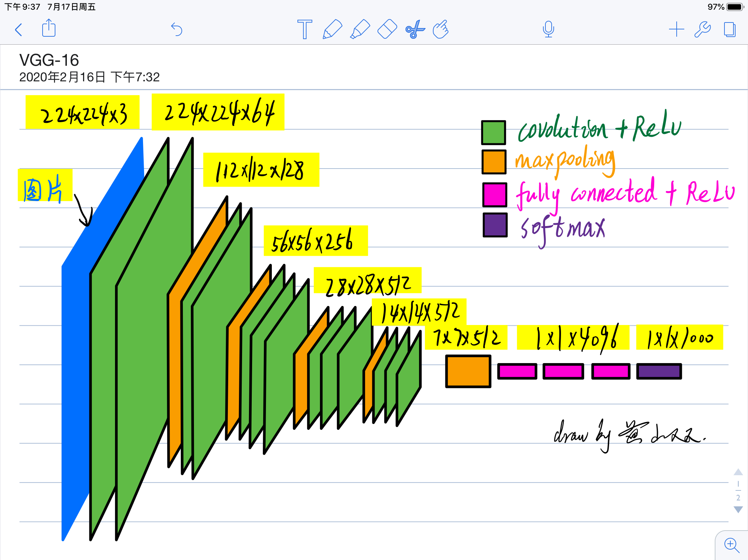This screenshot has width=748, height=560.
Task: Select the Highlighter tool
Action: [360, 29]
